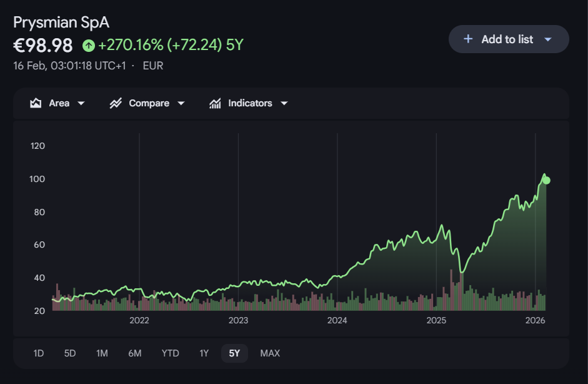
Task: Expand the Indicators dropdown arrow
Action: point(284,103)
